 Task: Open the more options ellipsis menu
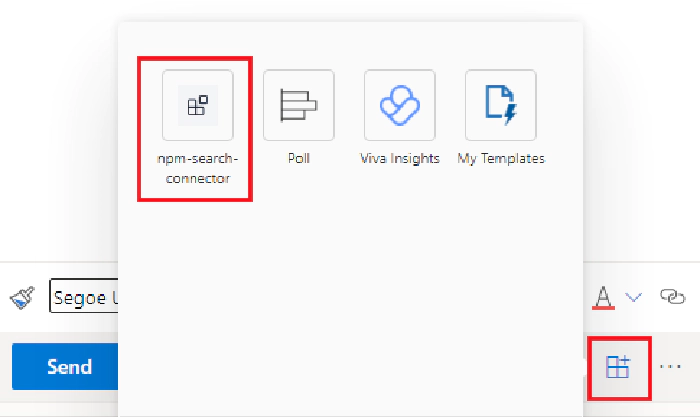671,367
